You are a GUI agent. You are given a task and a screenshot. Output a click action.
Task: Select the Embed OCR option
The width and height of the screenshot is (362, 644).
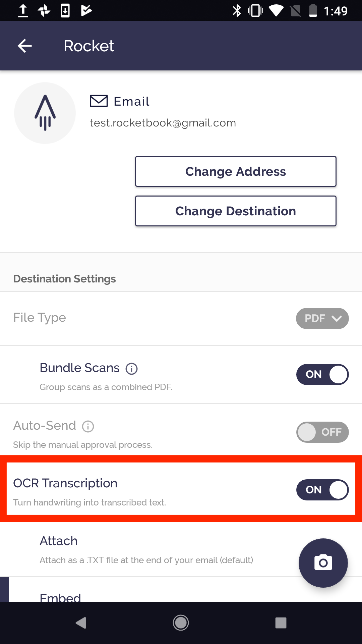tap(60, 597)
